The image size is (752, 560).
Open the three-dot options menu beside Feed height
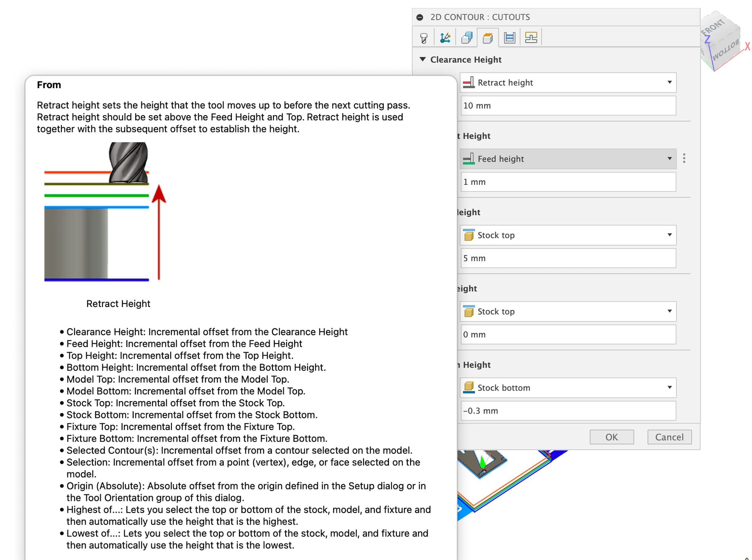[x=684, y=158]
